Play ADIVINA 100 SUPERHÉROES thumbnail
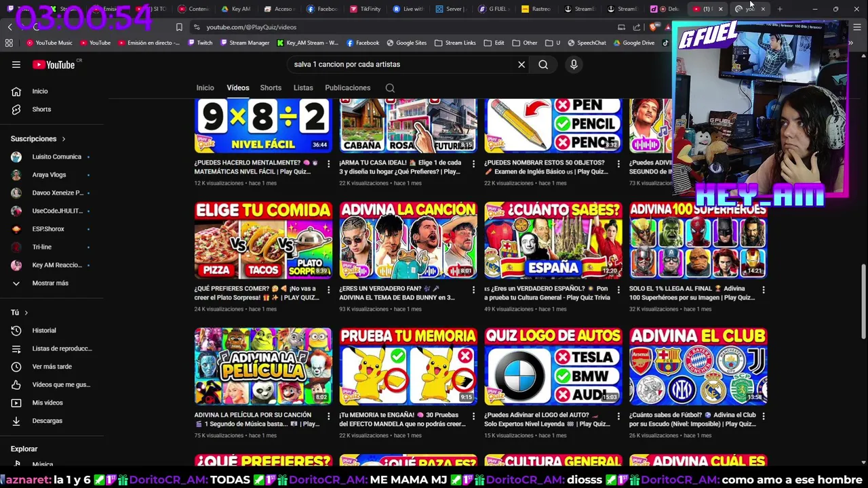Viewport: 868px width, 488px height. point(698,241)
